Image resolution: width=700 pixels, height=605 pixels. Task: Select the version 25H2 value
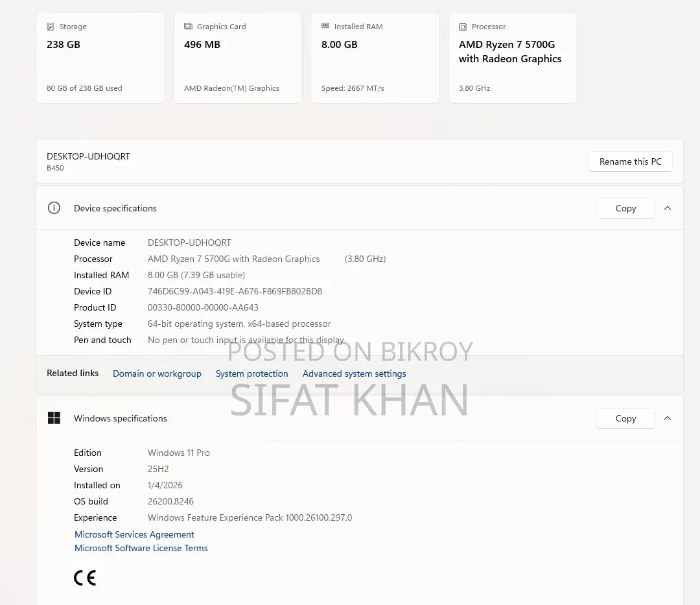coord(159,469)
